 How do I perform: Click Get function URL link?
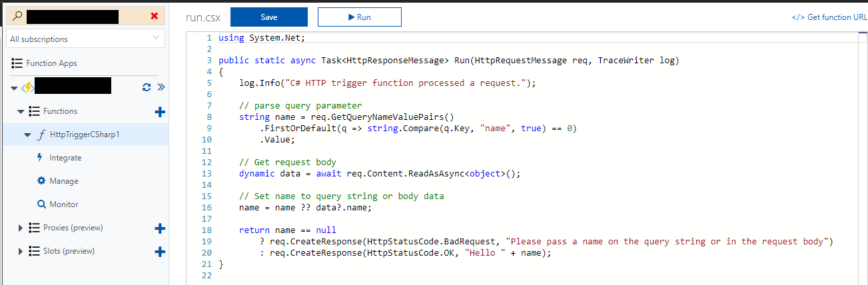pyautogui.click(x=829, y=17)
